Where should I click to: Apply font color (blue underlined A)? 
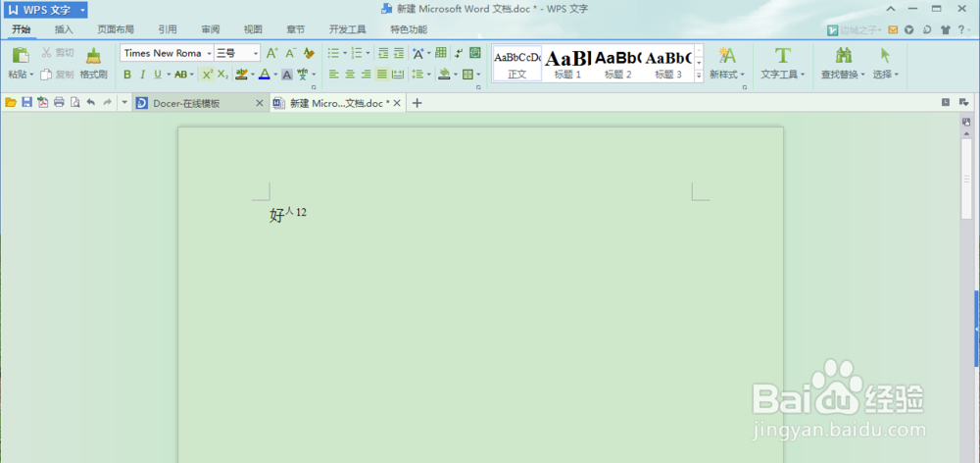click(x=265, y=75)
